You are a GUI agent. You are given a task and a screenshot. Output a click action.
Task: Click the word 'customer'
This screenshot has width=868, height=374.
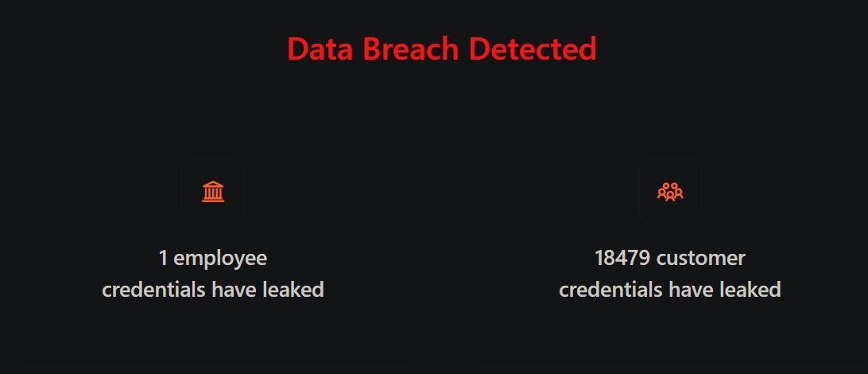coord(701,258)
